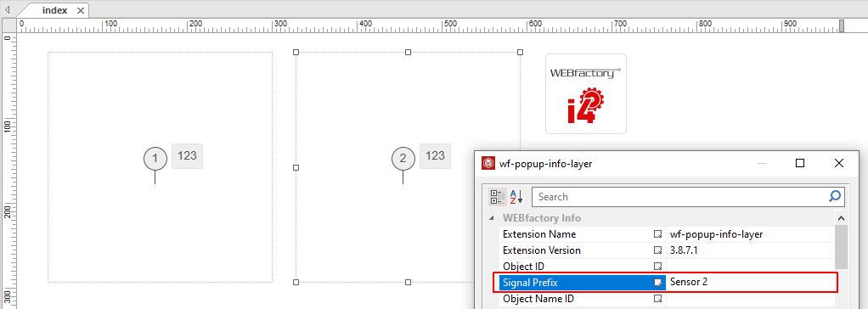The image size is (868, 309).
Task: Click the bottom-center resize handle of selection
Action: click(408, 283)
